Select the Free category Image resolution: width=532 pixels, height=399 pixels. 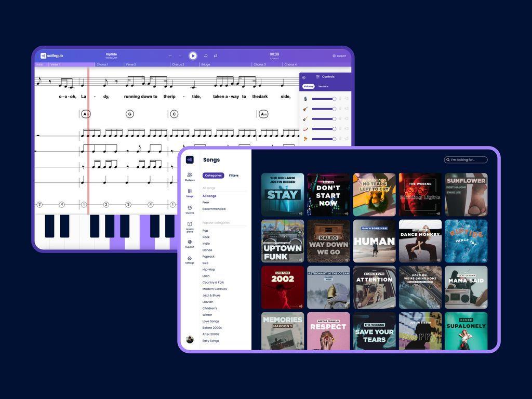tap(206, 202)
